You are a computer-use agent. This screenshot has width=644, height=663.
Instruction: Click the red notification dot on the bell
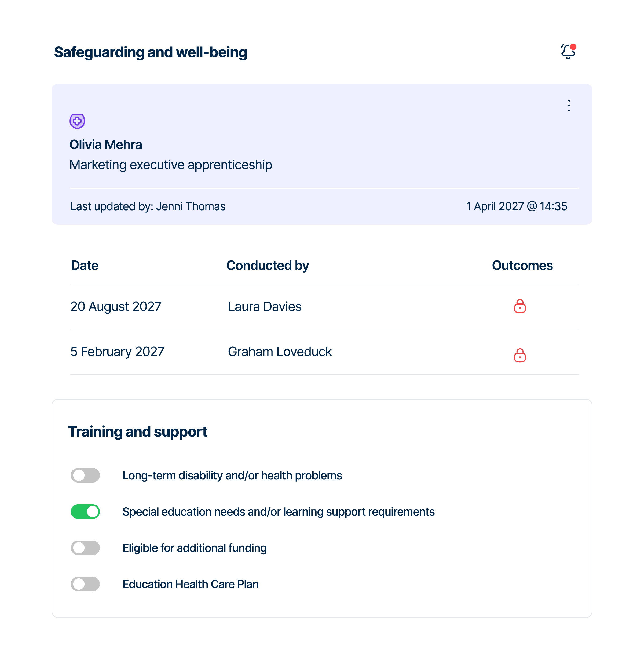click(574, 46)
